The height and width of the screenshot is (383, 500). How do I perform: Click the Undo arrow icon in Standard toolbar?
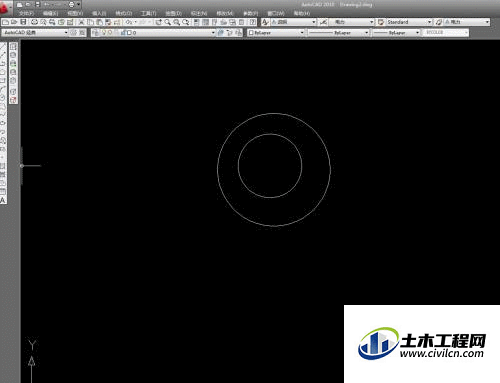coord(128,22)
